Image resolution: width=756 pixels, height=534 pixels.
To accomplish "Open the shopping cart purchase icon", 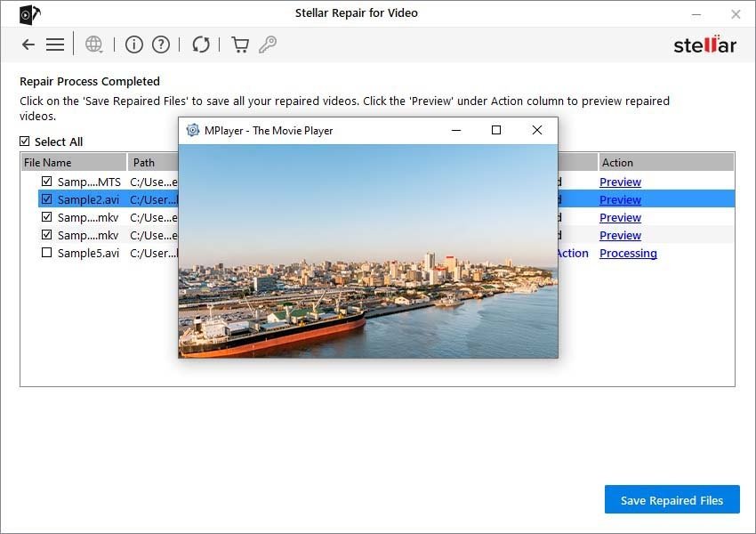I will [239, 43].
